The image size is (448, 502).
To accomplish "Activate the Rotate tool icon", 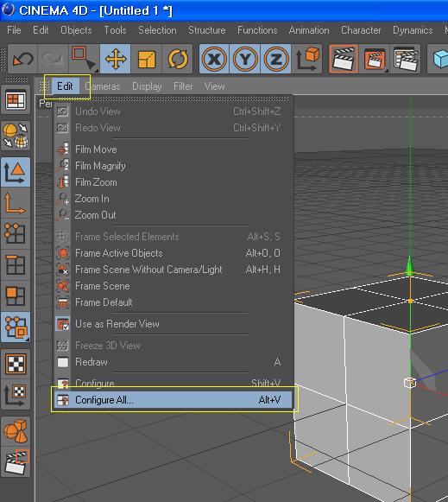I will coord(178,59).
